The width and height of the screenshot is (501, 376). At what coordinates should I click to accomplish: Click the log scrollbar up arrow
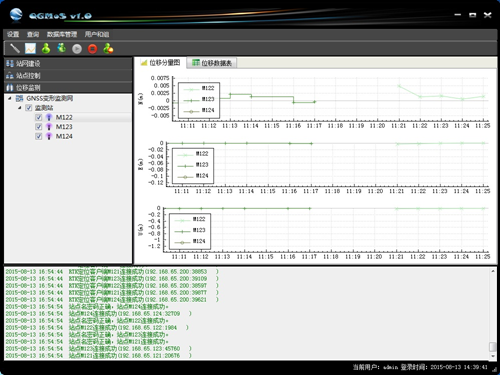[492, 271]
